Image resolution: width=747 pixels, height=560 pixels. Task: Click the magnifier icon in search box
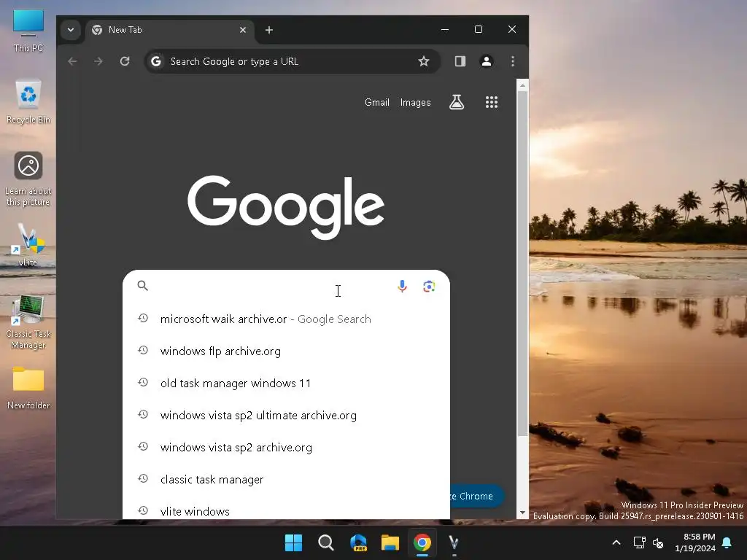point(142,286)
